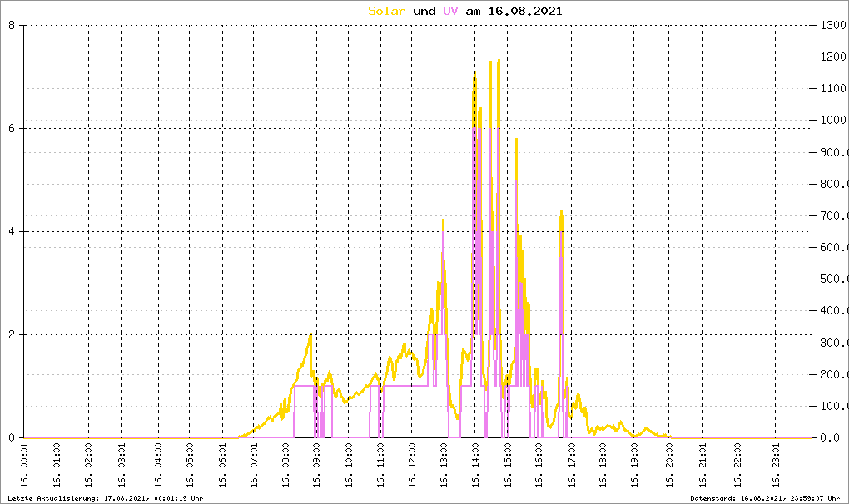Click the time label '16. 22:00'
The image size is (849, 504).
click(737, 466)
